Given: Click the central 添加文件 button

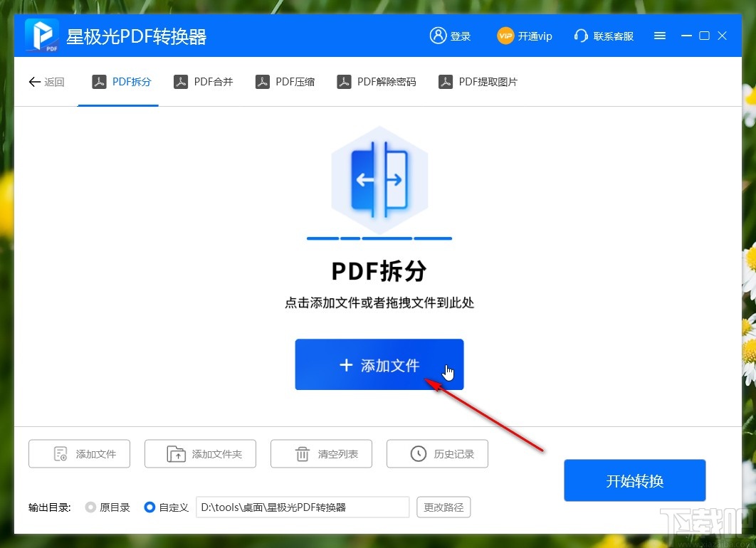Looking at the screenshot, I should coord(379,364).
